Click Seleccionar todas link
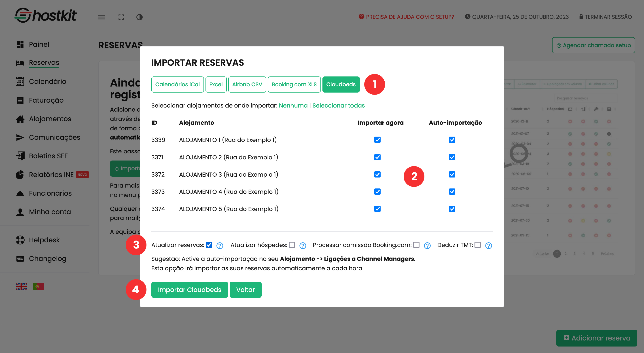This screenshot has width=644, height=353. tap(339, 106)
